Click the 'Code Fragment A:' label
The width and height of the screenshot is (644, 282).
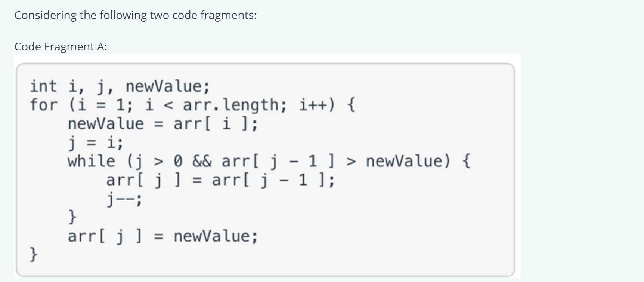point(61,47)
